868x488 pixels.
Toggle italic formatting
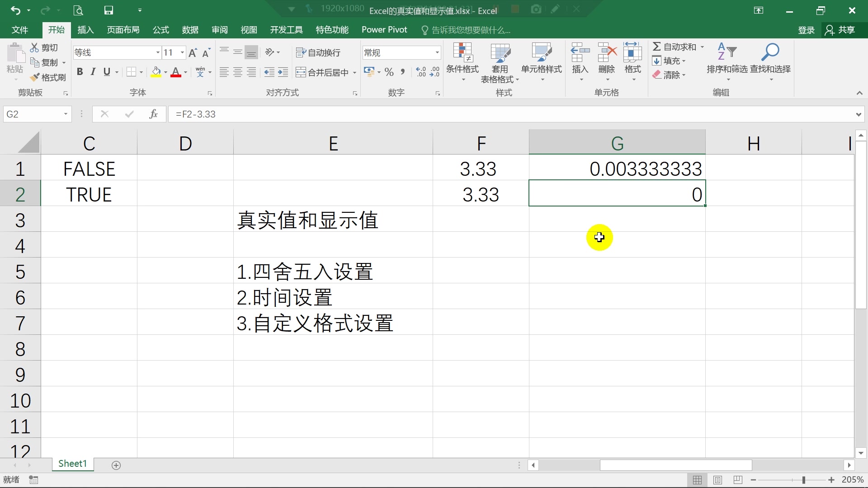(x=93, y=71)
